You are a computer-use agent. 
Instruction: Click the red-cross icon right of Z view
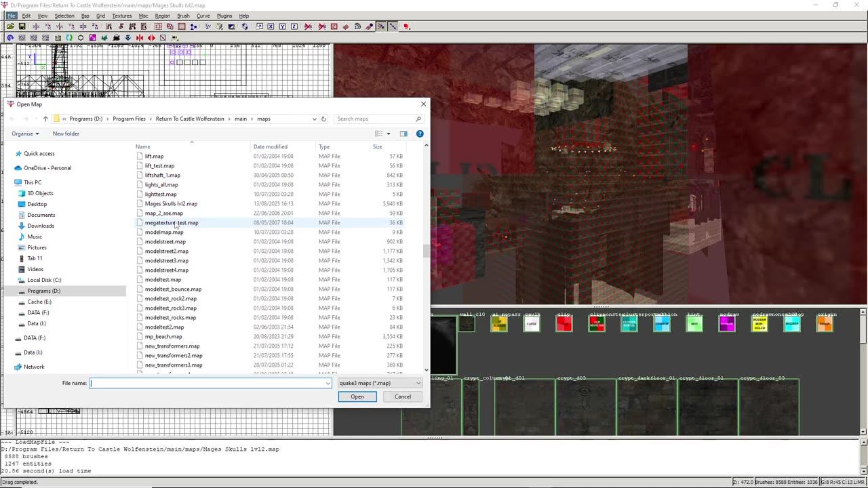point(308,26)
